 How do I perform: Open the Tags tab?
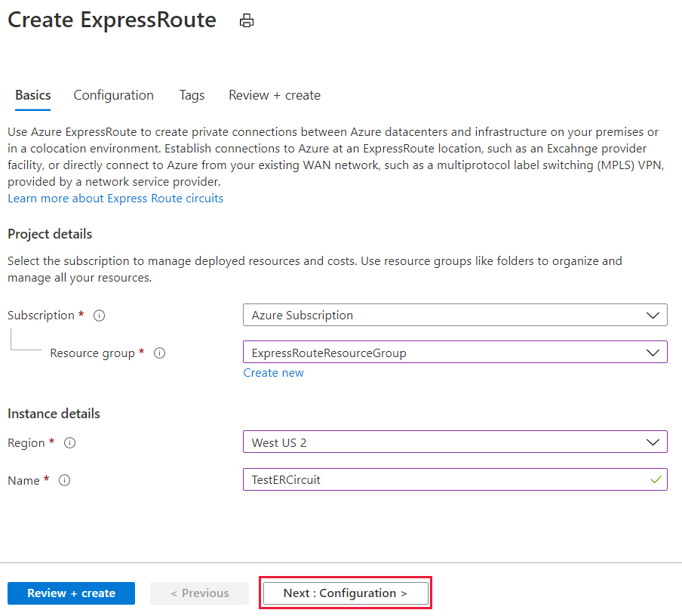point(192,95)
